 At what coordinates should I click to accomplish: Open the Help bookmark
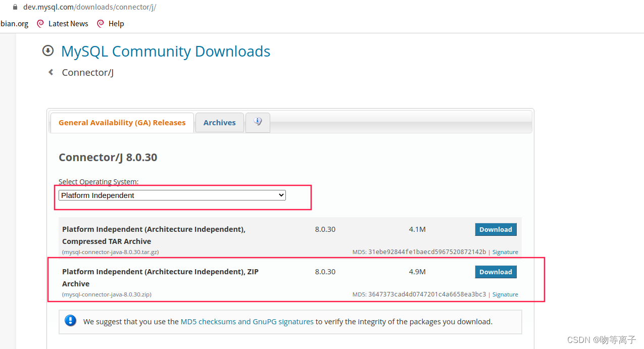tap(116, 24)
